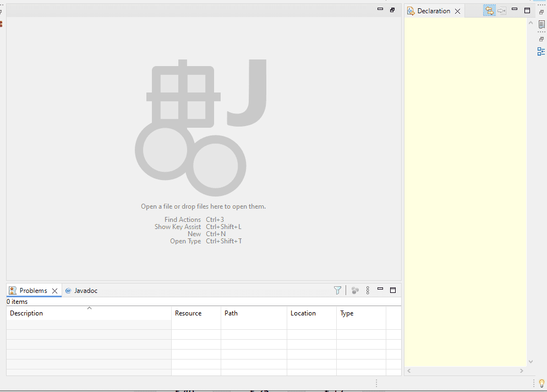This screenshot has width=547, height=392.
Task: Select the Declaration tab
Action: click(434, 11)
